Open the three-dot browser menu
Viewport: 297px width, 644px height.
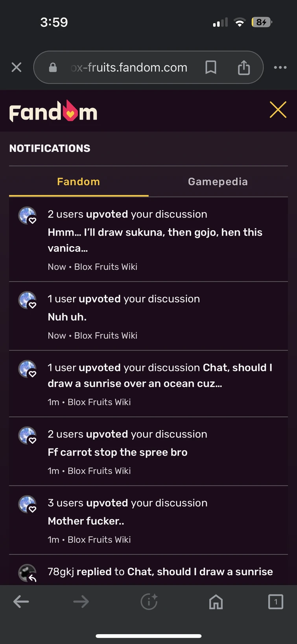pos(280,67)
